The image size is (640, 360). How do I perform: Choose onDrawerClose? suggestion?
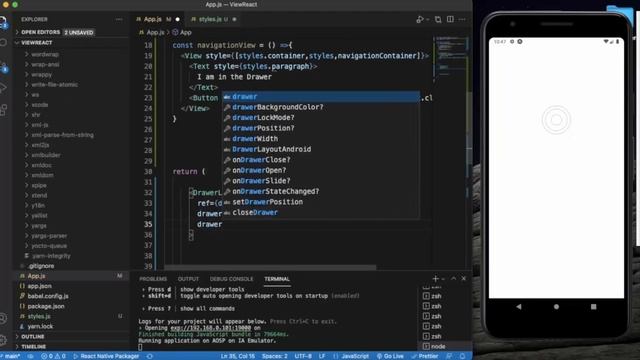coord(321,160)
